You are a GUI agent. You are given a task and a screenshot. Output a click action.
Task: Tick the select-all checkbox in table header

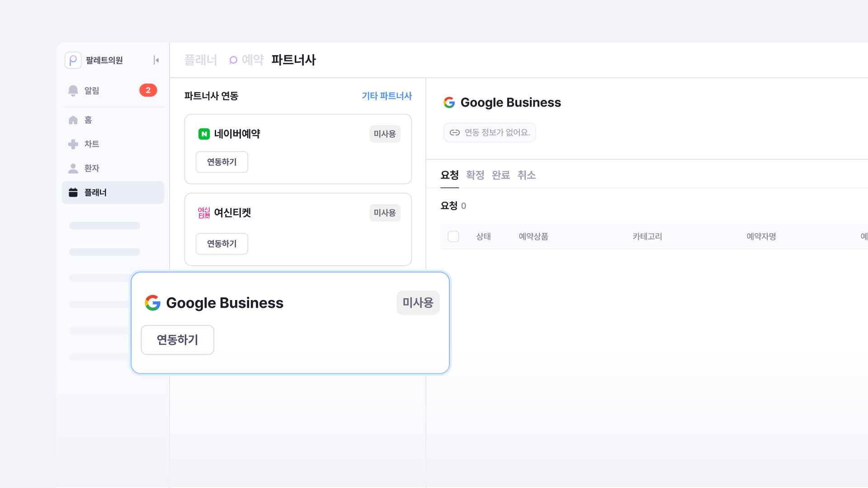tap(453, 236)
